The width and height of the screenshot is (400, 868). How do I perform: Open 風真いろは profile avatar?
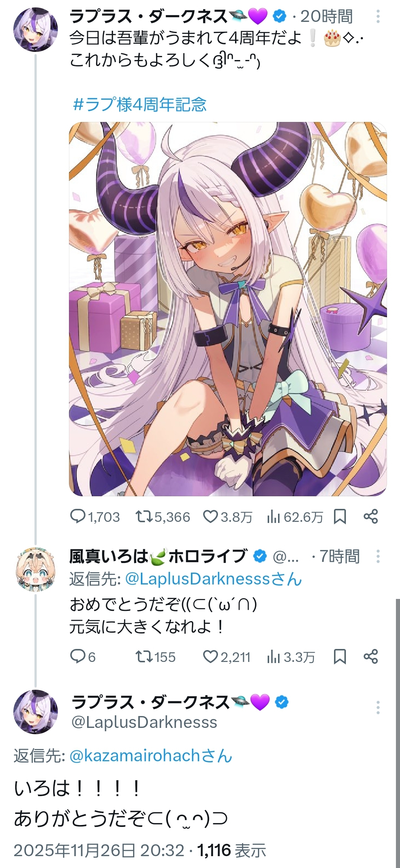click(x=36, y=569)
